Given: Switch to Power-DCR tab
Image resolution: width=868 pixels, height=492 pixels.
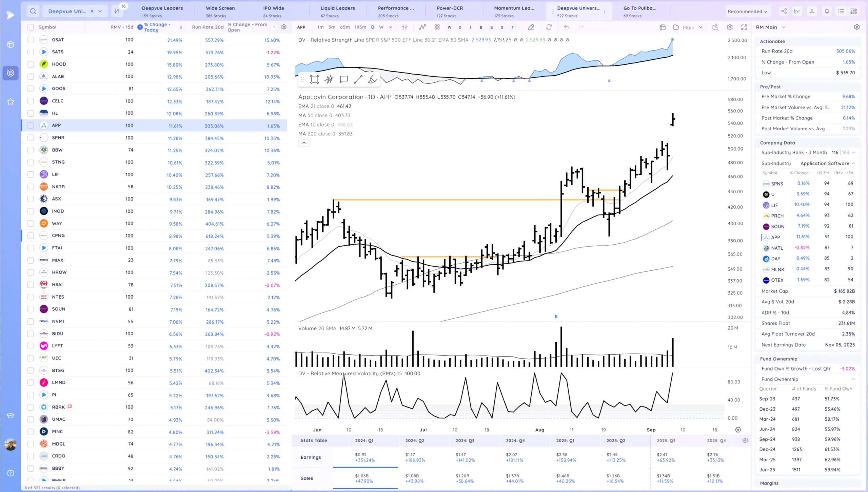Looking at the screenshot, I should (450, 12).
